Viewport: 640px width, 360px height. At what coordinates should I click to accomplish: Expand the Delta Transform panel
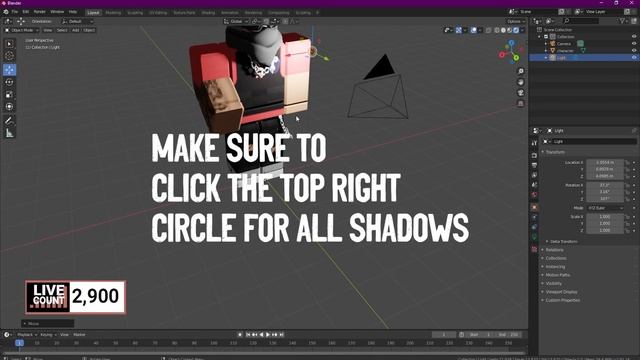pyautogui.click(x=564, y=241)
